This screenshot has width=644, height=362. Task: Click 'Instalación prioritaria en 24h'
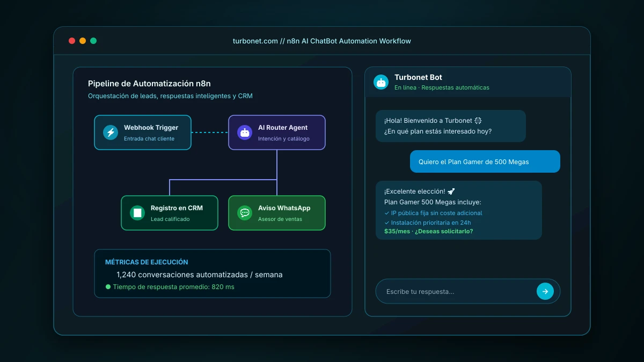431,223
